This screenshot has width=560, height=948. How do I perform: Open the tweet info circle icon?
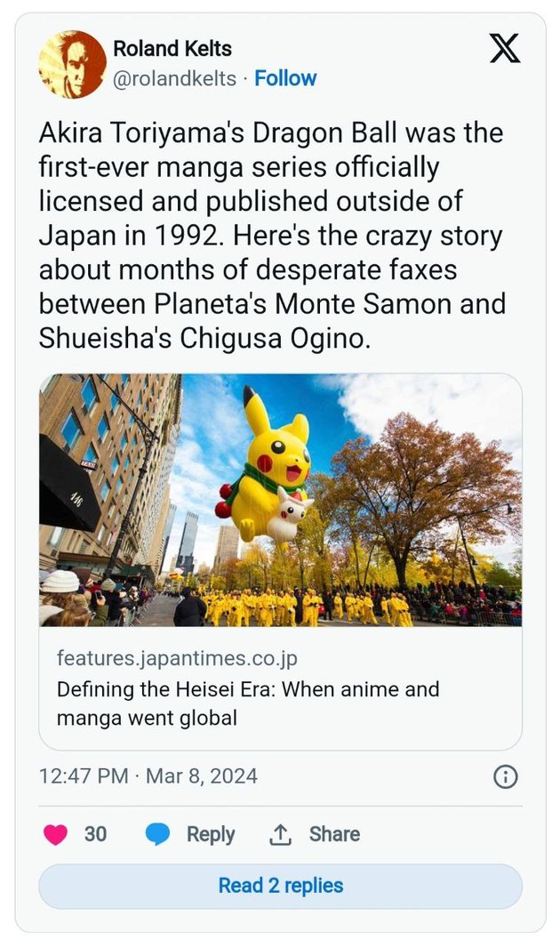click(506, 776)
